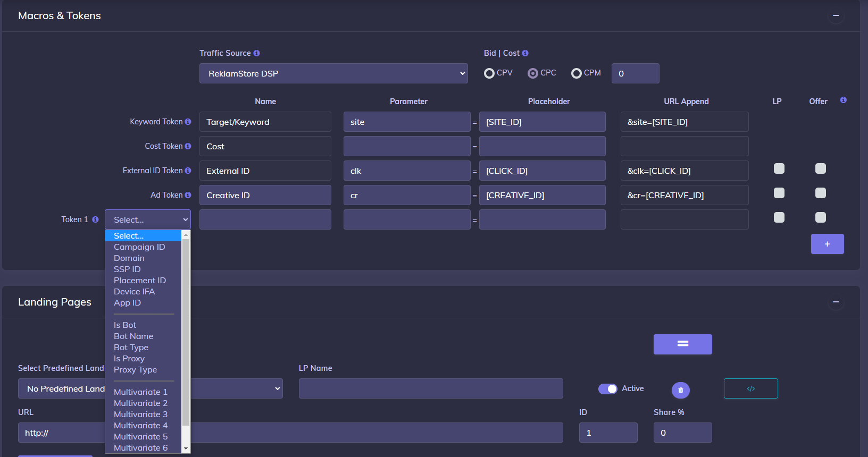Click the Keyword Token info icon
This screenshot has height=457, width=868.
click(188, 122)
